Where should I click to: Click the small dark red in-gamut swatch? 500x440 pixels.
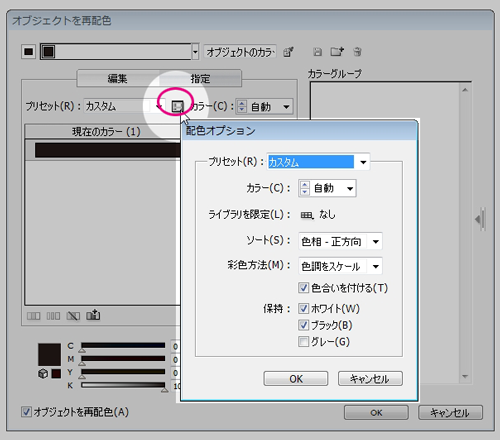point(56,373)
